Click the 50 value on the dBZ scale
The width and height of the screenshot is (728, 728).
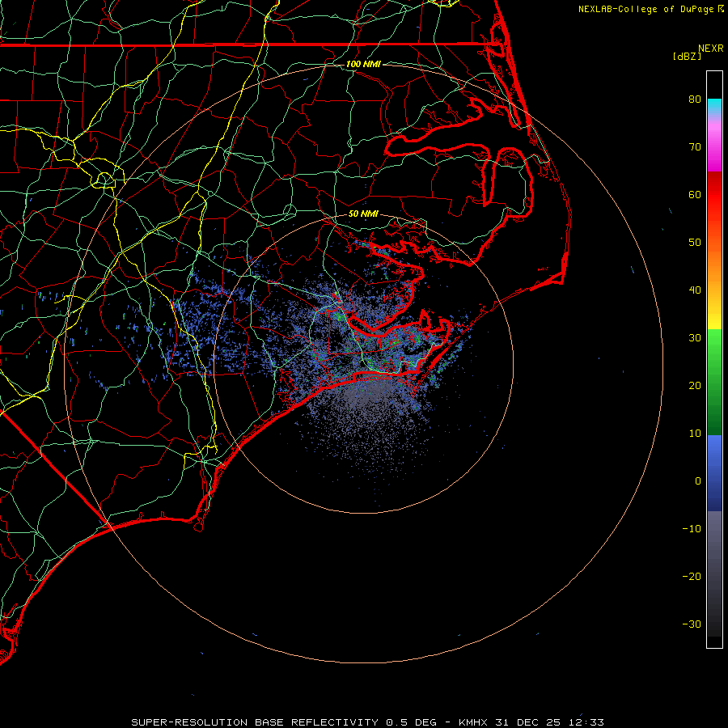[695, 243]
